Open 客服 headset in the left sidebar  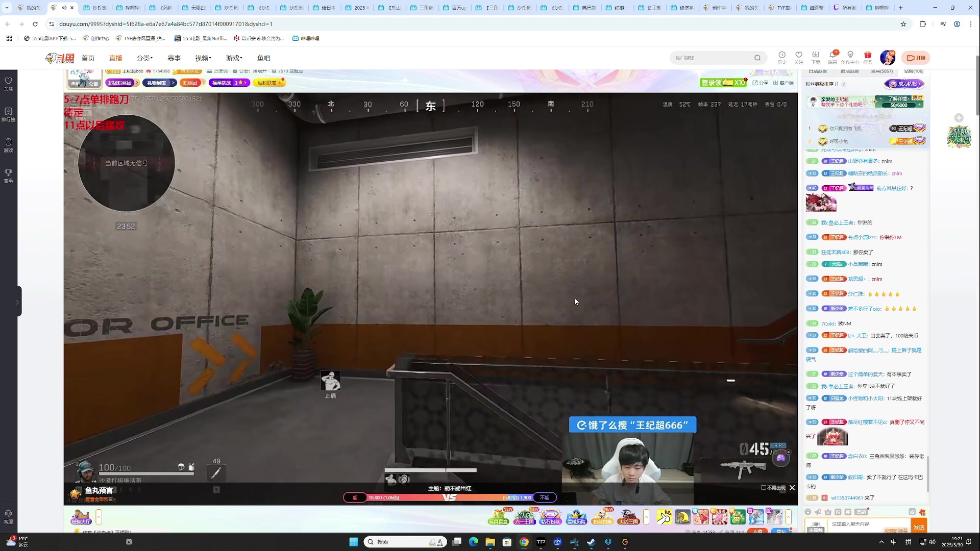pos(8,517)
